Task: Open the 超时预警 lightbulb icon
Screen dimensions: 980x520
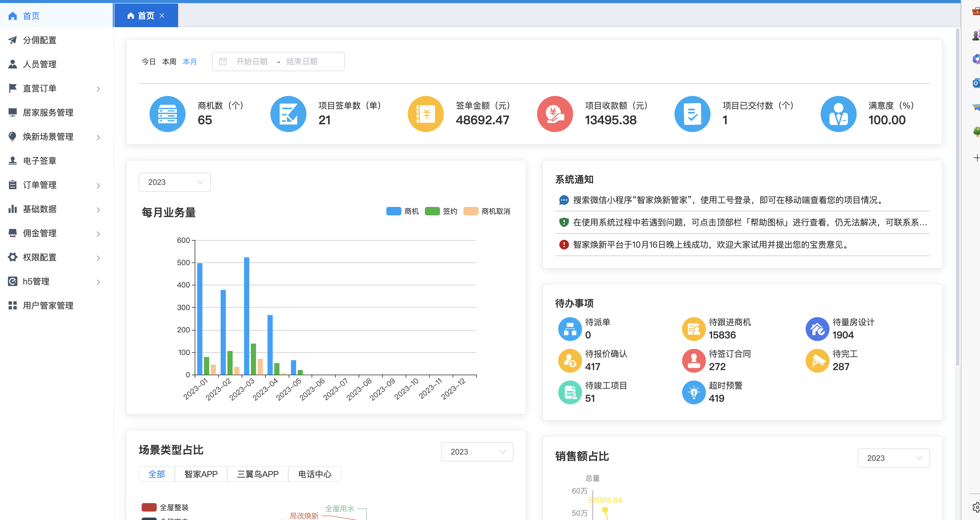Action: coord(693,392)
